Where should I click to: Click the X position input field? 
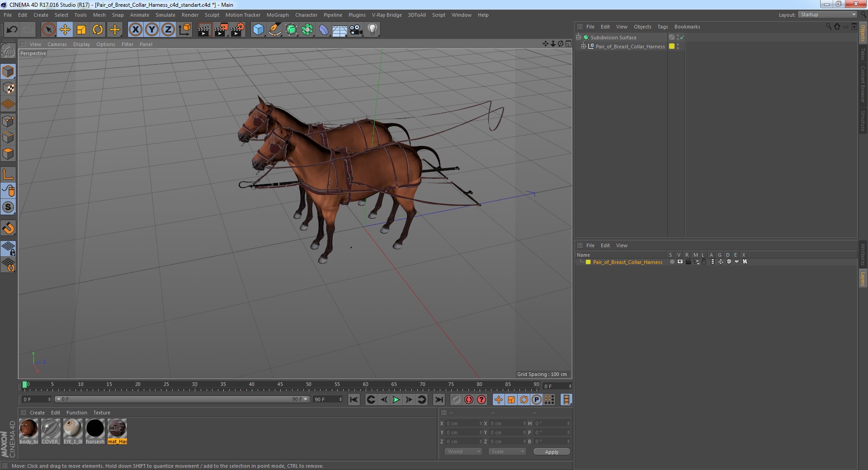pyautogui.click(x=463, y=423)
